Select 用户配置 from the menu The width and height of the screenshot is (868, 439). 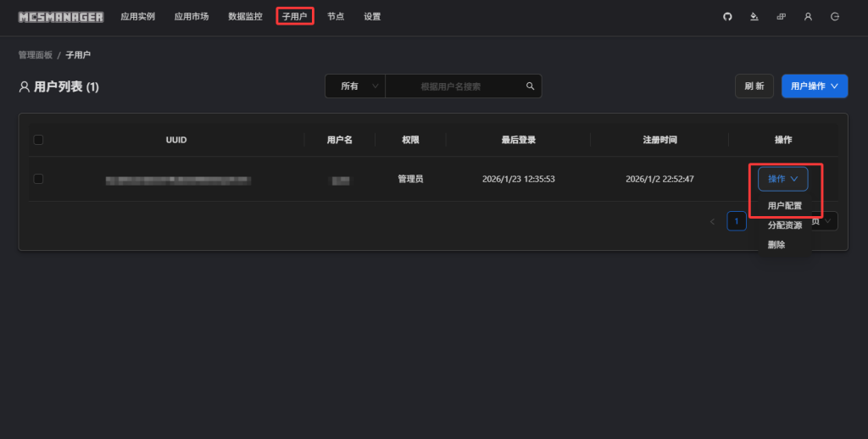coord(784,206)
